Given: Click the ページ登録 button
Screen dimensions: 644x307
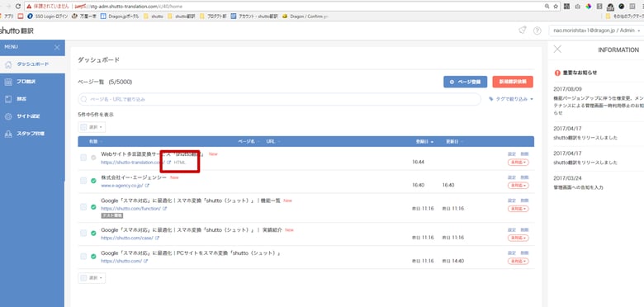Looking at the screenshot, I should (466, 82).
